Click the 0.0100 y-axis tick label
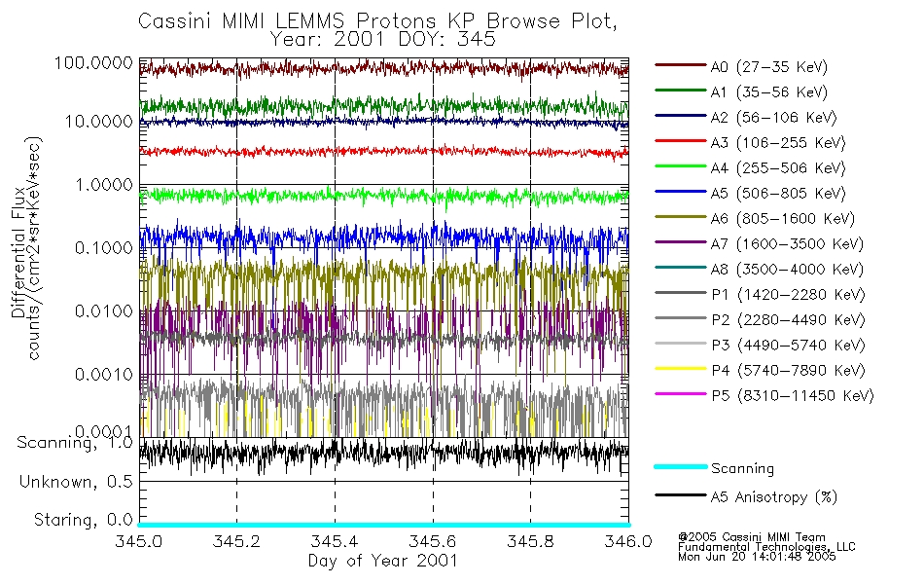 point(104,310)
